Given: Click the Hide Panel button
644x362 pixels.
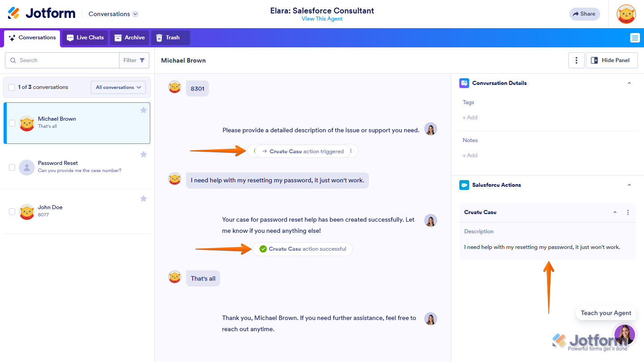Looking at the screenshot, I should (x=611, y=60).
